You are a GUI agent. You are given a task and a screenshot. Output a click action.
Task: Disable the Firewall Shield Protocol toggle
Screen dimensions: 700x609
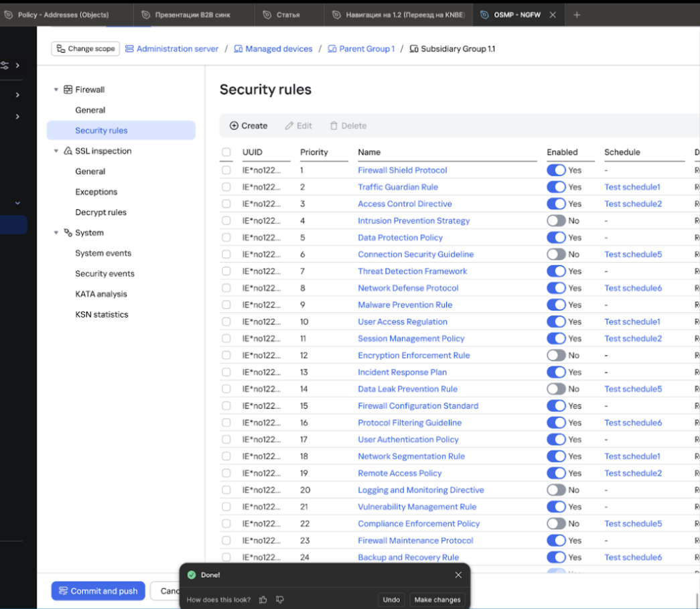pos(556,170)
